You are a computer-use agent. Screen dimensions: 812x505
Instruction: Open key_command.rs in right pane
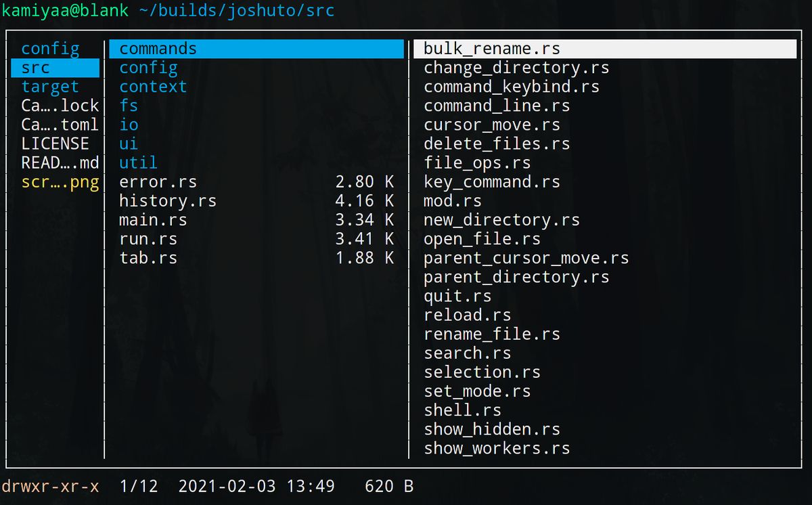[492, 181]
